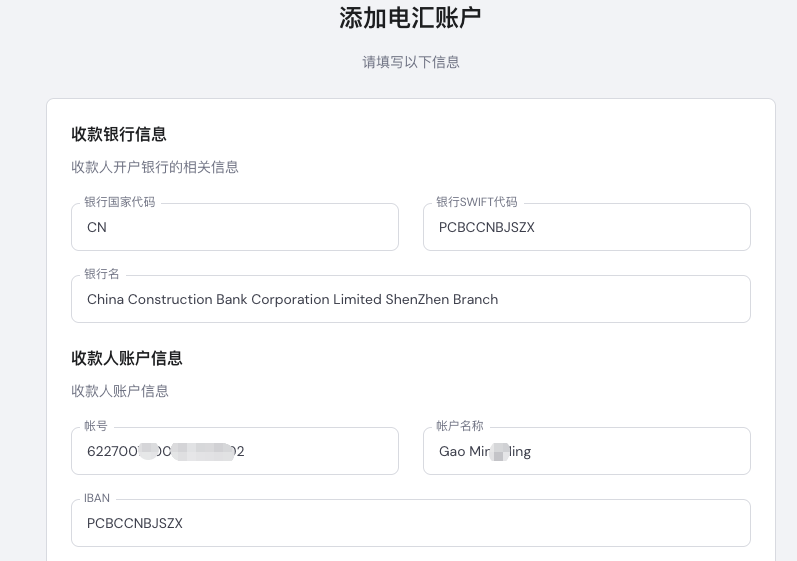Click the CN value in country code field
The image size is (797, 561).
pos(97,228)
